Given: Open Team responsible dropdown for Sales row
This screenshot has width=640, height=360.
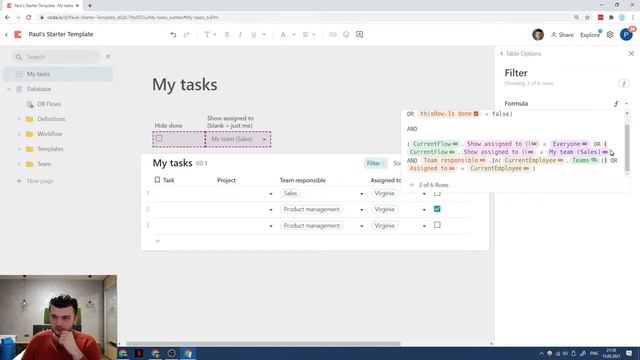Looking at the screenshot, I should click(361, 194).
